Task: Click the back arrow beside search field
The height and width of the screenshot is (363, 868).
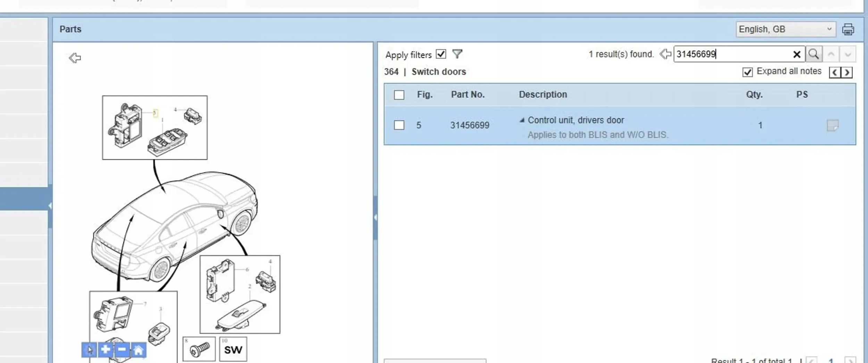Action: pyautogui.click(x=665, y=54)
